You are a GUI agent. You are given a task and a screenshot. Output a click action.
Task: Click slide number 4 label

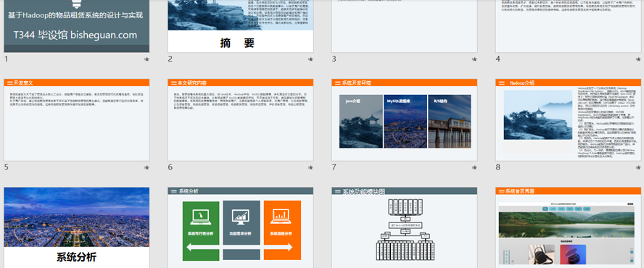point(498,59)
